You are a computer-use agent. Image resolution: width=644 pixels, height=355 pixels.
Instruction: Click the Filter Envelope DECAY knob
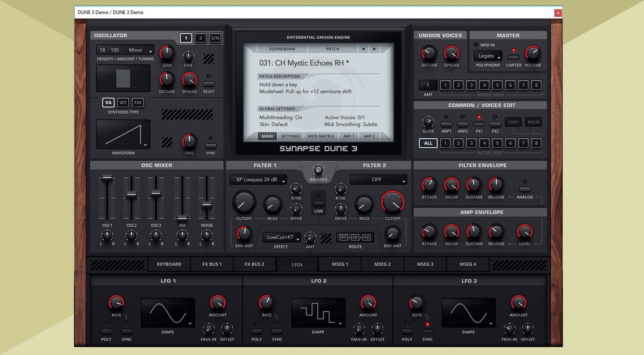pyautogui.click(x=452, y=185)
